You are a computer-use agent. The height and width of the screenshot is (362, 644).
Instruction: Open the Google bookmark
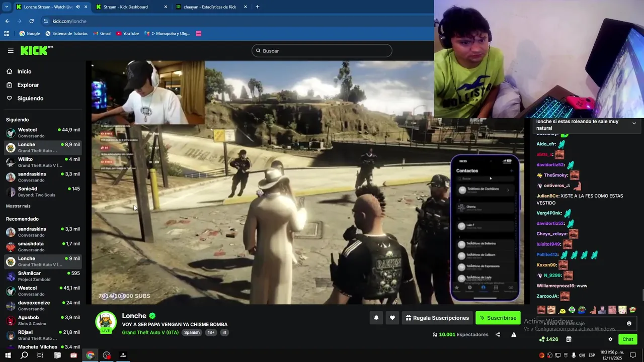[30, 34]
